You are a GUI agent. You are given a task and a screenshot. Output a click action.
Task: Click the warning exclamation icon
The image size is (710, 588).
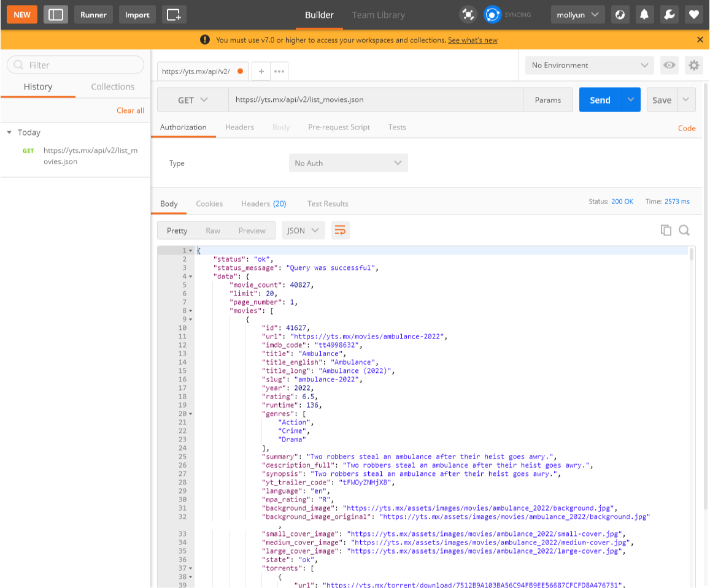205,40
